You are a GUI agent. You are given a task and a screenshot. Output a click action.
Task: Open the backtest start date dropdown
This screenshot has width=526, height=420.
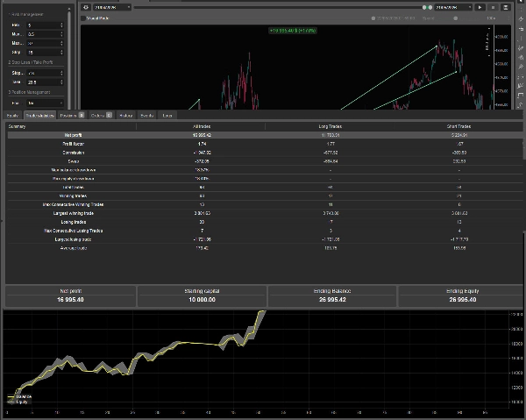click(112, 7)
